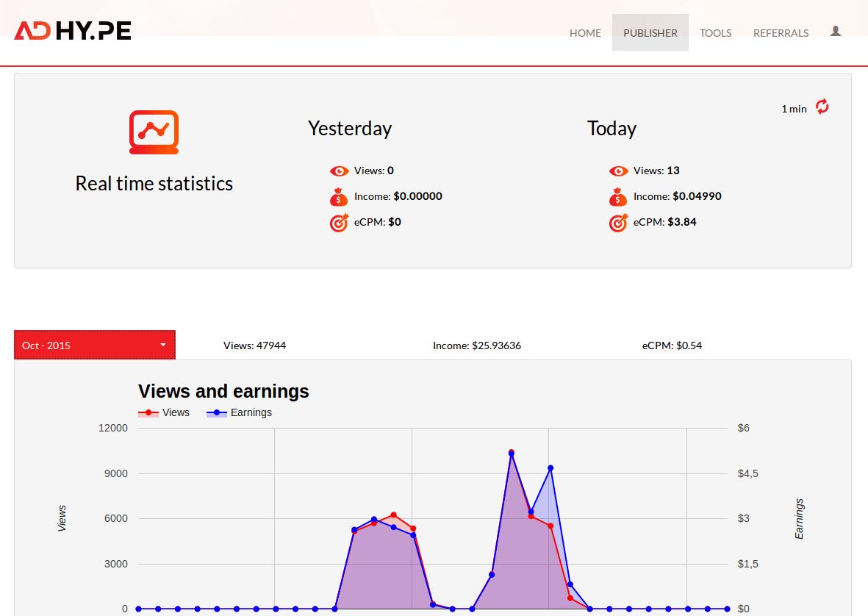
Task: Click the money bag icon for Yesterday's Income
Action: pos(339,196)
